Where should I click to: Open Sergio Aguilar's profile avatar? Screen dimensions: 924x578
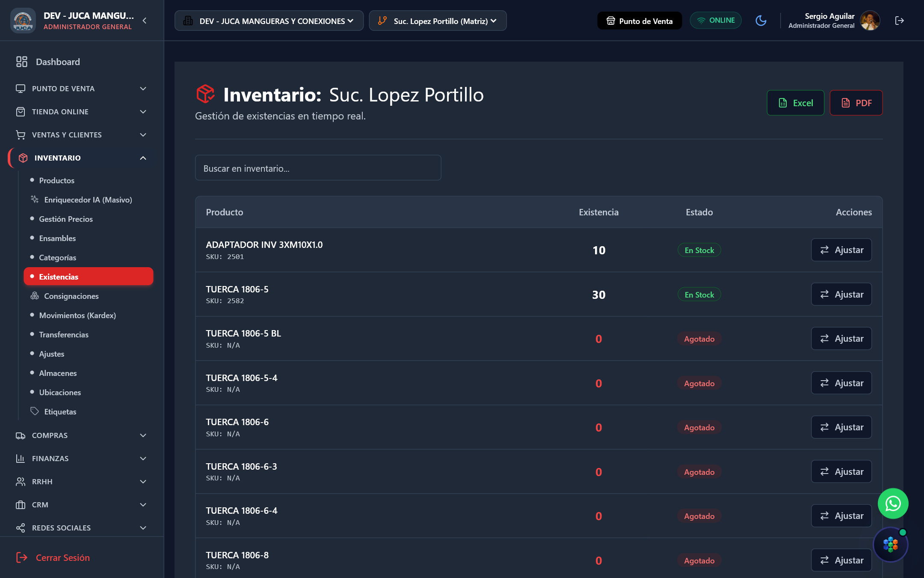pyautogui.click(x=870, y=21)
